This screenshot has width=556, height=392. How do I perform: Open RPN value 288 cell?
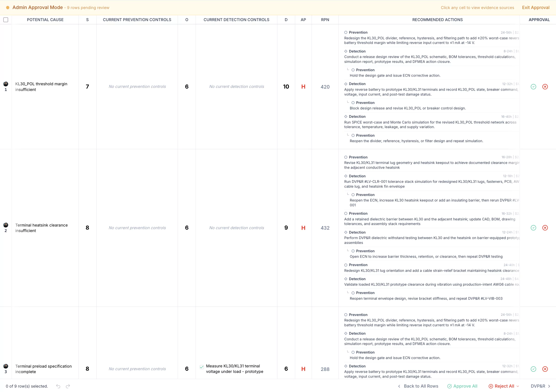[x=325, y=369]
